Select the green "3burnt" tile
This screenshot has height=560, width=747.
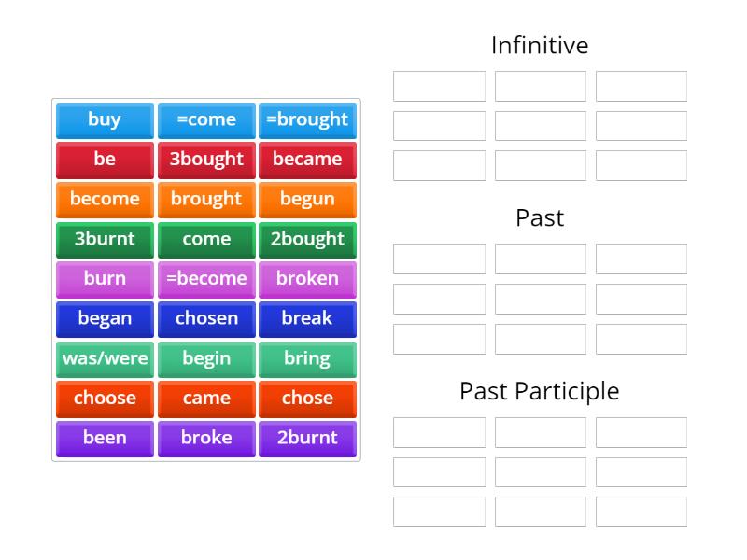(105, 239)
